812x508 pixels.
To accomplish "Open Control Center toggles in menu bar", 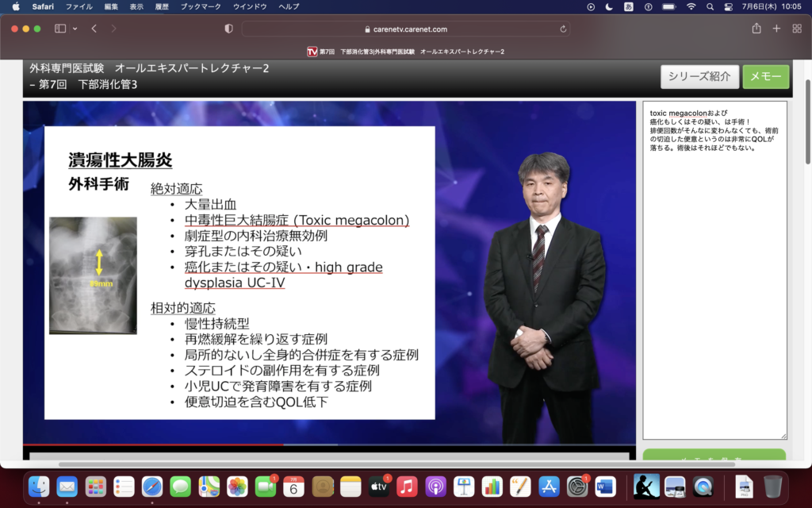I will 729,6.
